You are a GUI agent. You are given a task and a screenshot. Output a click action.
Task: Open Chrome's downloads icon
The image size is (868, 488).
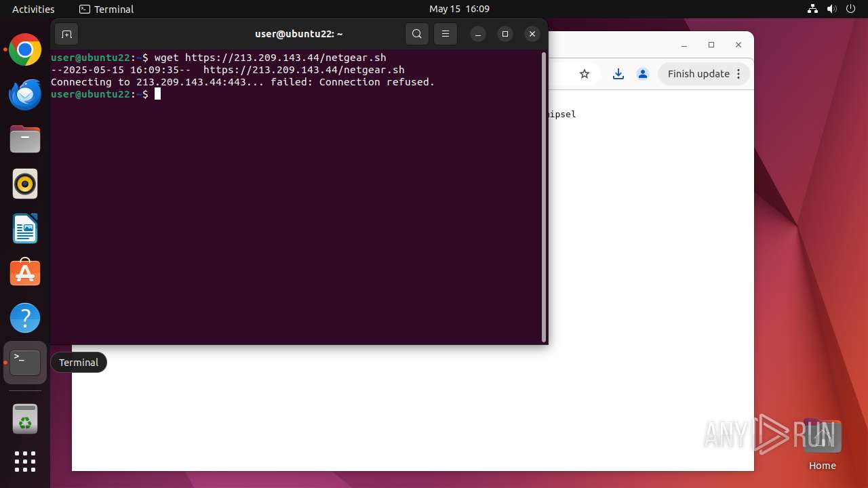tap(618, 74)
